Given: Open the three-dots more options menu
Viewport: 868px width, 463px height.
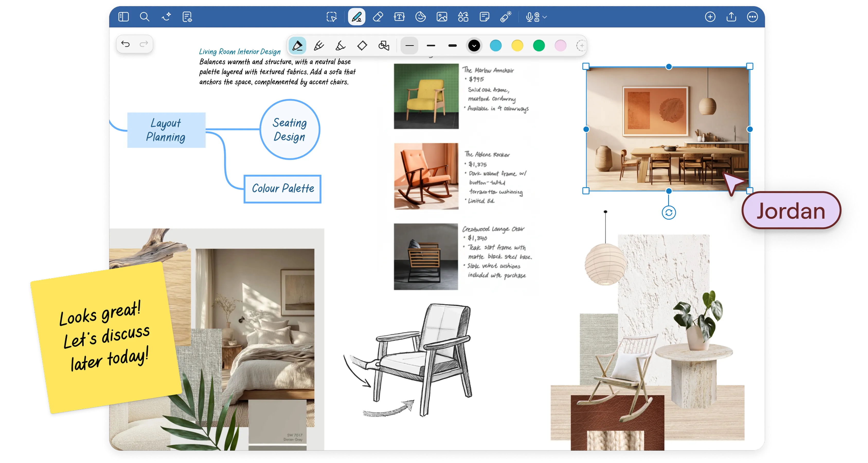Looking at the screenshot, I should 752,17.
